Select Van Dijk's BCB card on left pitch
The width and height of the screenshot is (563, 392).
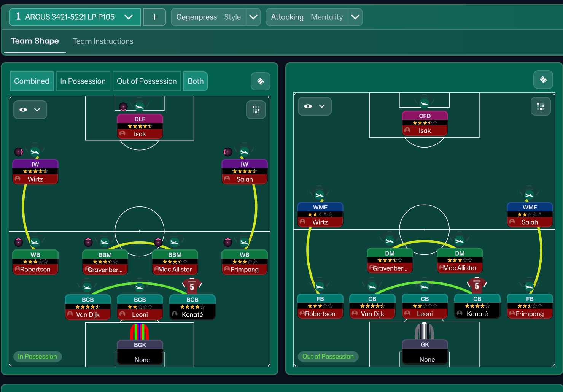[88, 307]
